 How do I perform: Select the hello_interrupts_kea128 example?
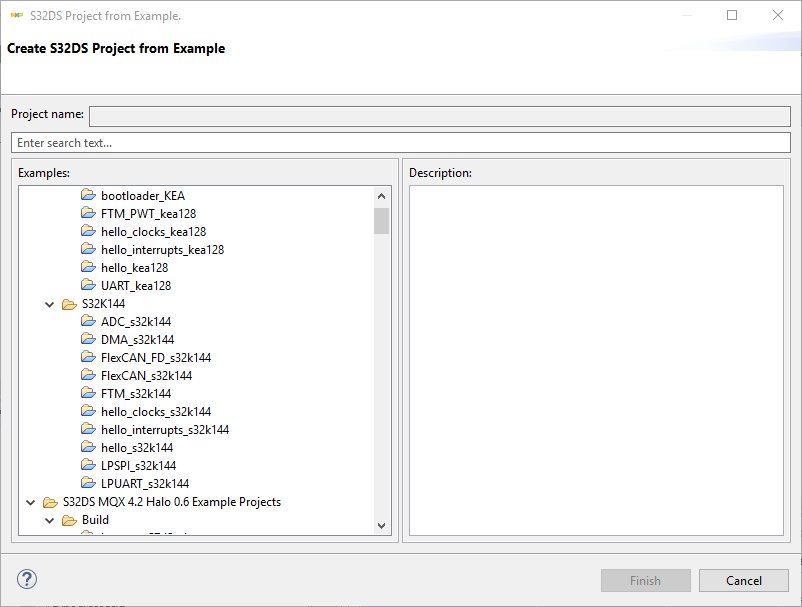point(163,250)
